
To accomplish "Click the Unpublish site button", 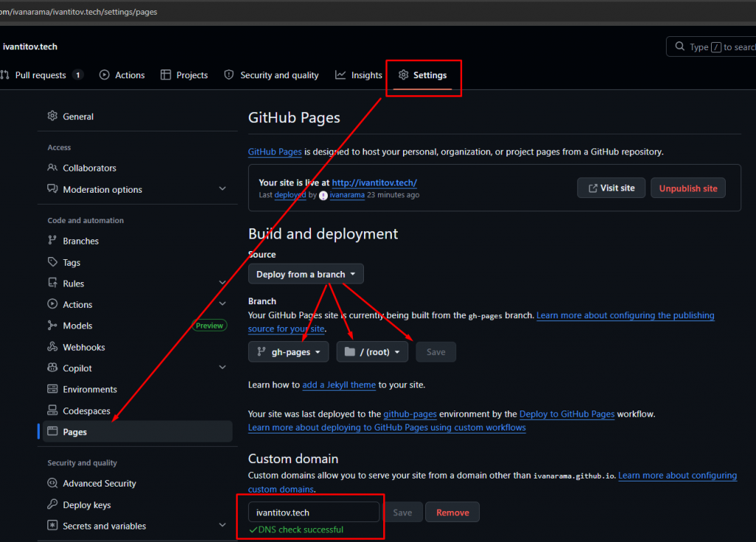I will [688, 188].
